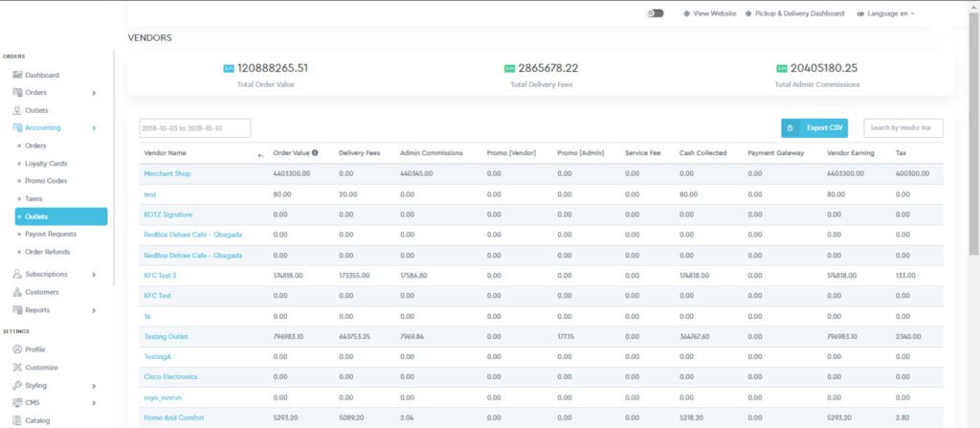Screen dimensions: 980x428
Task: Click the Customize icon in sidebar
Action: pyautogui.click(x=17, y=368)
